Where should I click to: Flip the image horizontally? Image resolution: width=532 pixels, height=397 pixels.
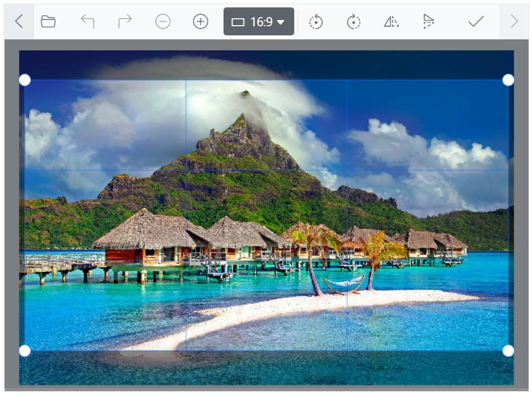(x=391, y=23)
